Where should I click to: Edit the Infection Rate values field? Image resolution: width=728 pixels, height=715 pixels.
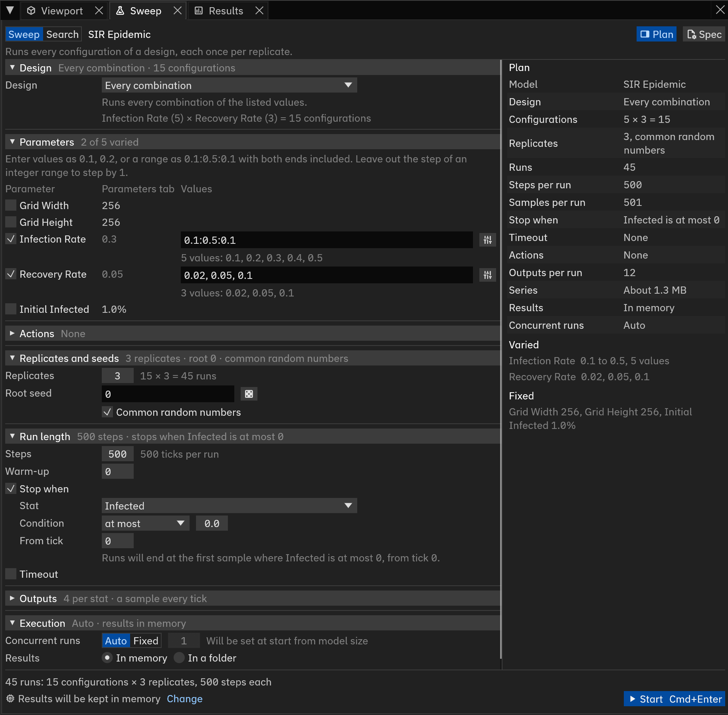tap(326, 240)
